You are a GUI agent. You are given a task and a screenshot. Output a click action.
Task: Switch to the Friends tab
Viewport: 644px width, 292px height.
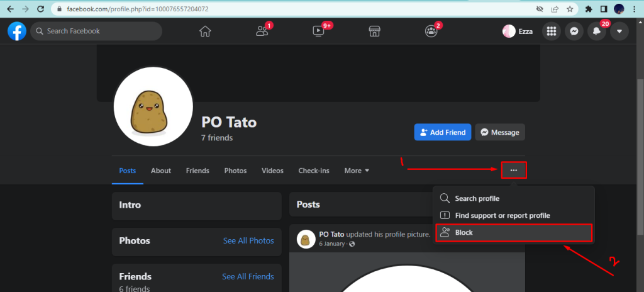click(x=197, y=171)
